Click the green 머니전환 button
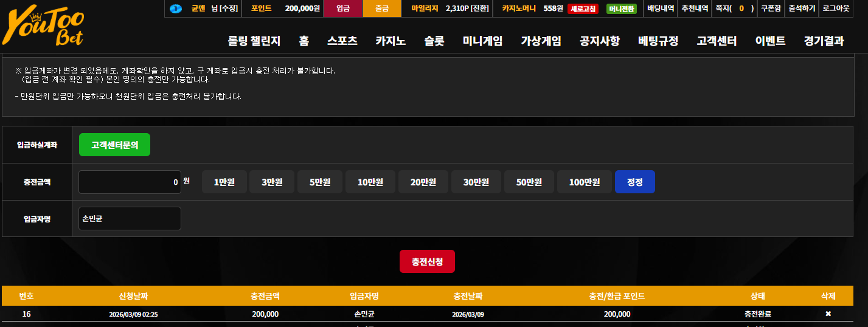The height and width of the screenshot is (327, 868). [622, 9]
